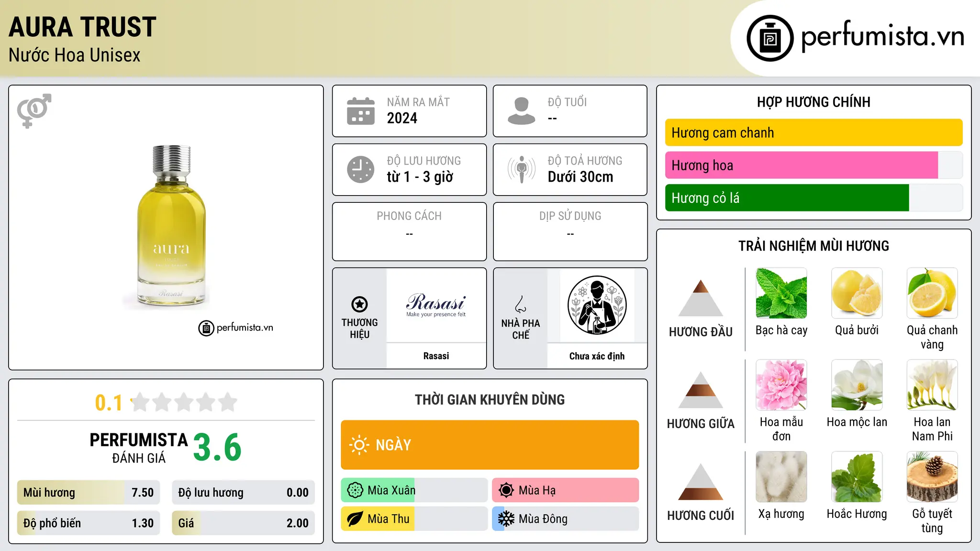Click the Giá 2.00 score bar
This screenshot has width=980, height=551.
[x=244, y=523]
